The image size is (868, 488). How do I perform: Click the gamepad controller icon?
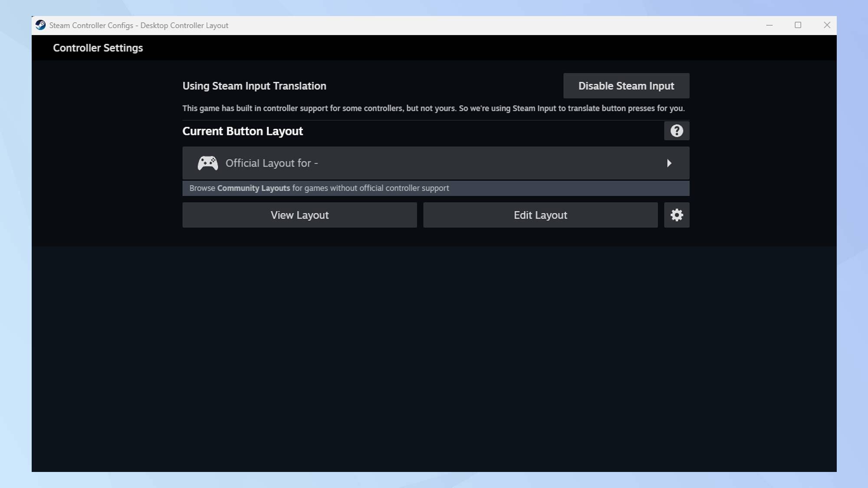pos(207,163)
